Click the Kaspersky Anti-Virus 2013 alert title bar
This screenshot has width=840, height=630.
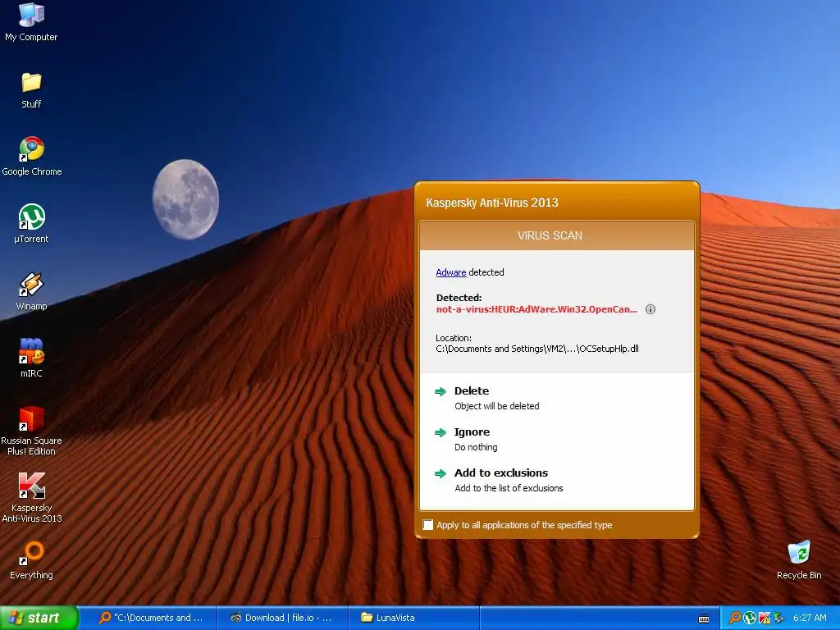(x=557, y=203)
